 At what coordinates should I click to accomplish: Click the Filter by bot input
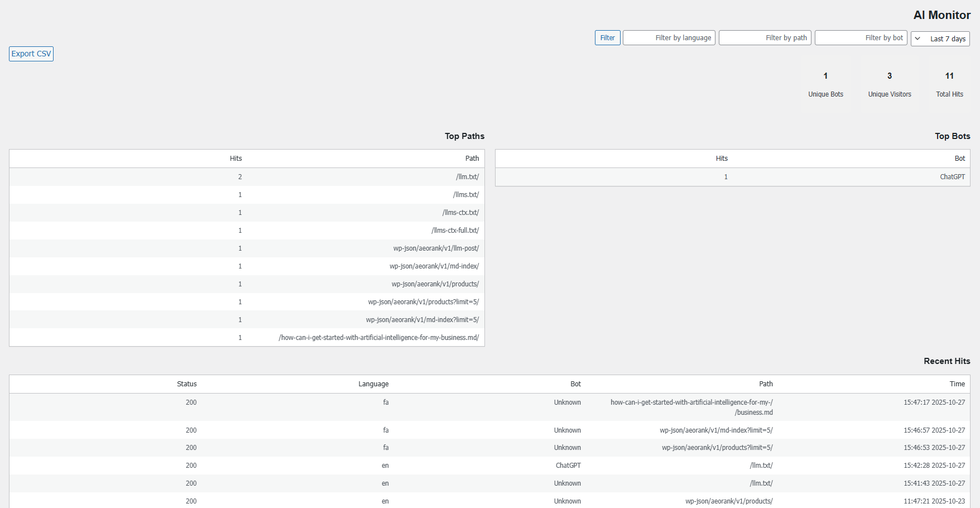click(861, 38)
